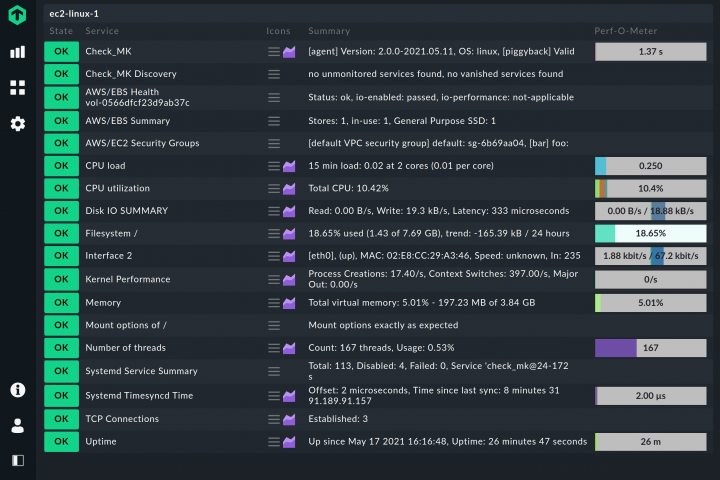This screenshot has height=480, width=720.
Task: Show graph for Memory service
Action: pos(289,303)
